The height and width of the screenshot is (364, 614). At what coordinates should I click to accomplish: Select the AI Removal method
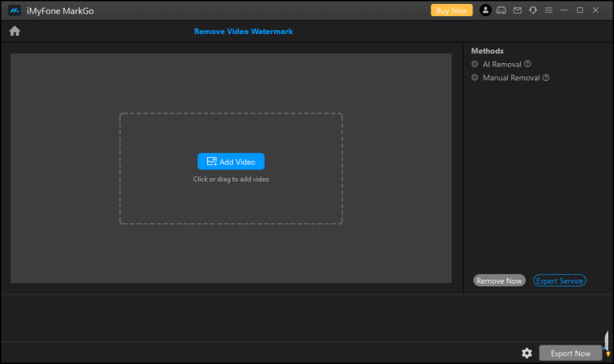(475, 64)
